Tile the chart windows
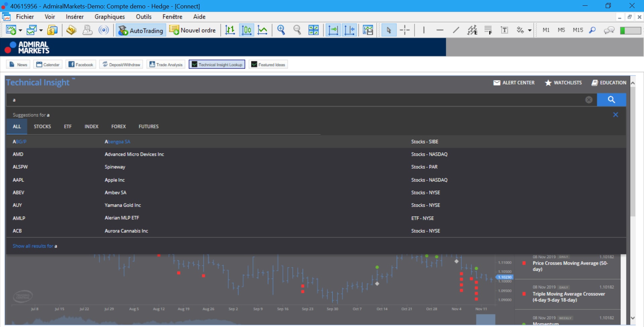 314,30
